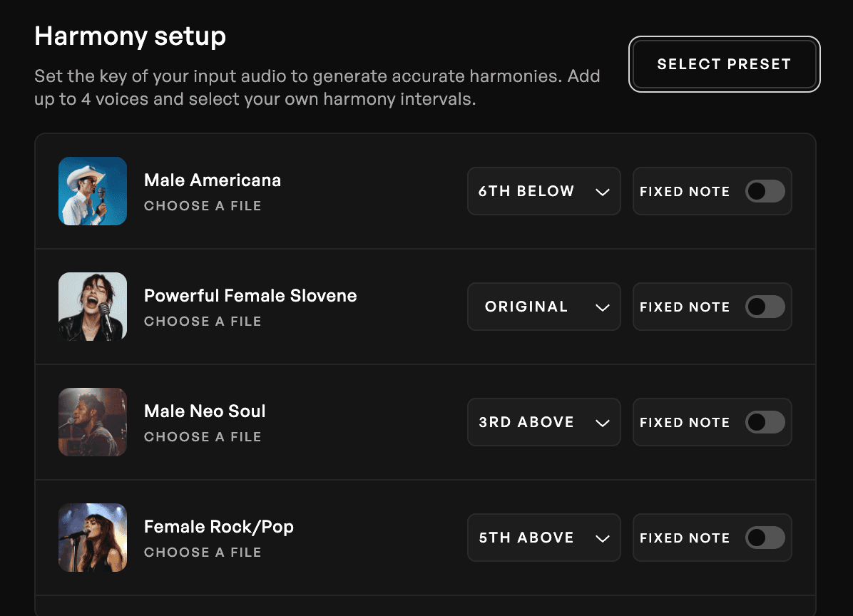Open the 6TH BELOW interval dropdown

click(543, 191)
